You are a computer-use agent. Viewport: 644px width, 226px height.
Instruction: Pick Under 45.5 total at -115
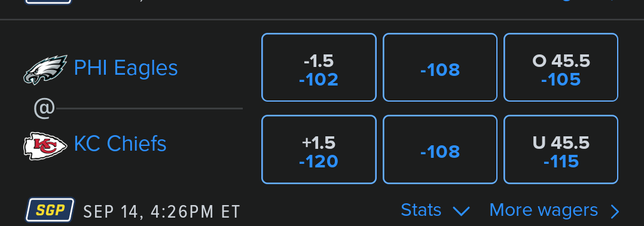(561, 149)
